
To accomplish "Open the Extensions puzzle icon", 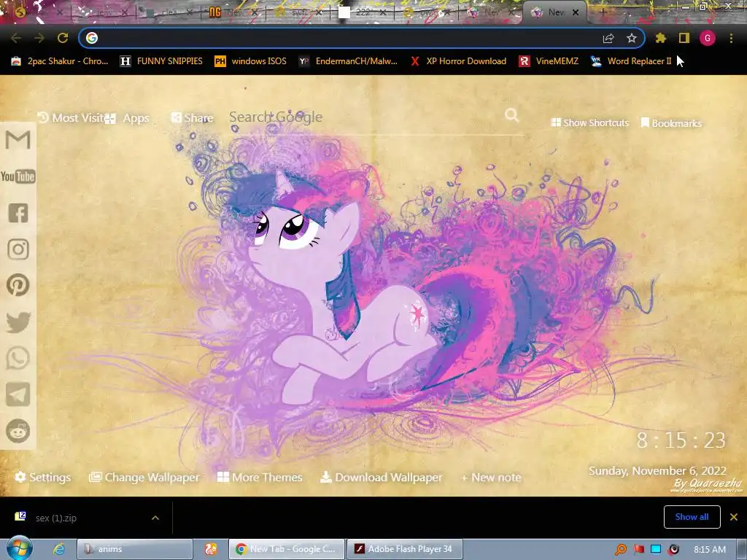I will point(660,38).
